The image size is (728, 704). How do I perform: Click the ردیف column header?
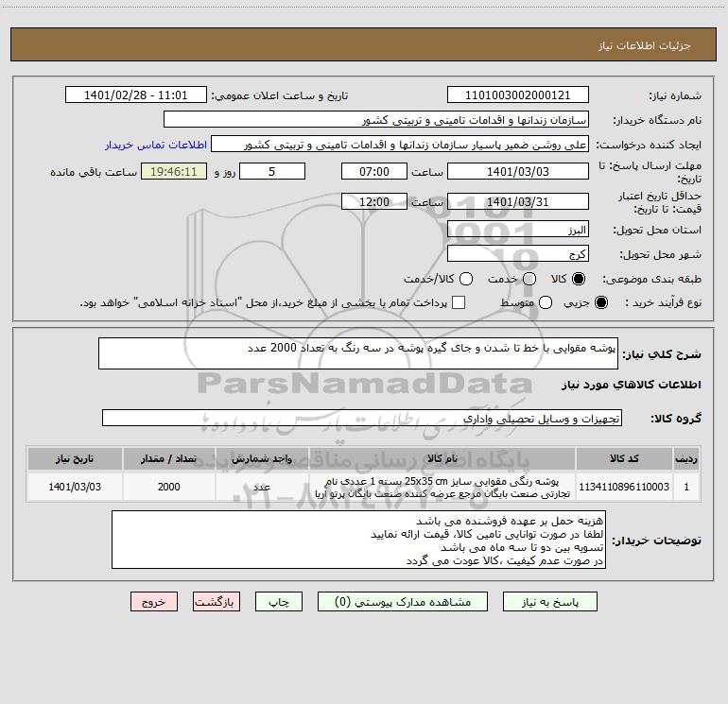(686, 458)
